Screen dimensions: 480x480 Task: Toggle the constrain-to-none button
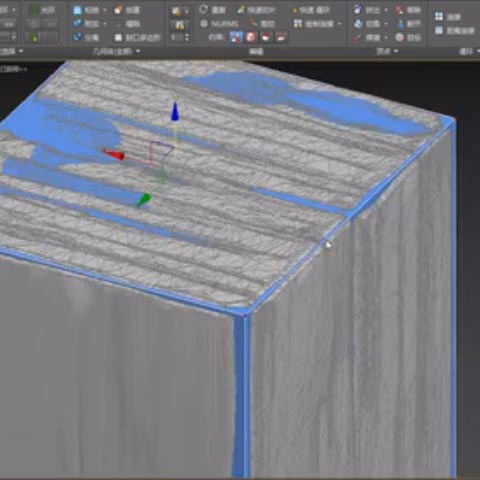point(236,37)
